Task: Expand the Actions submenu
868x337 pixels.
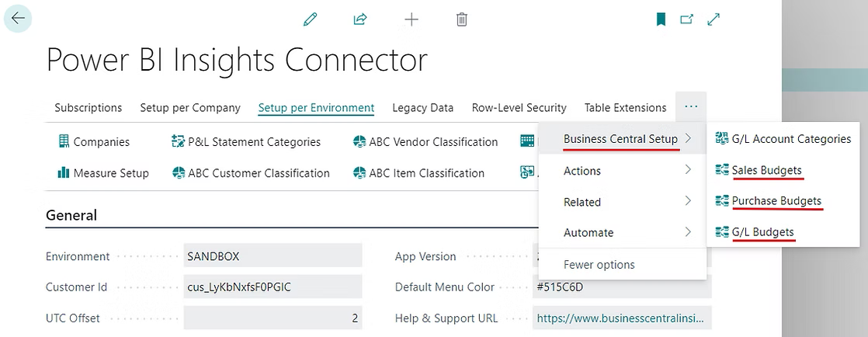Action: 622,170
